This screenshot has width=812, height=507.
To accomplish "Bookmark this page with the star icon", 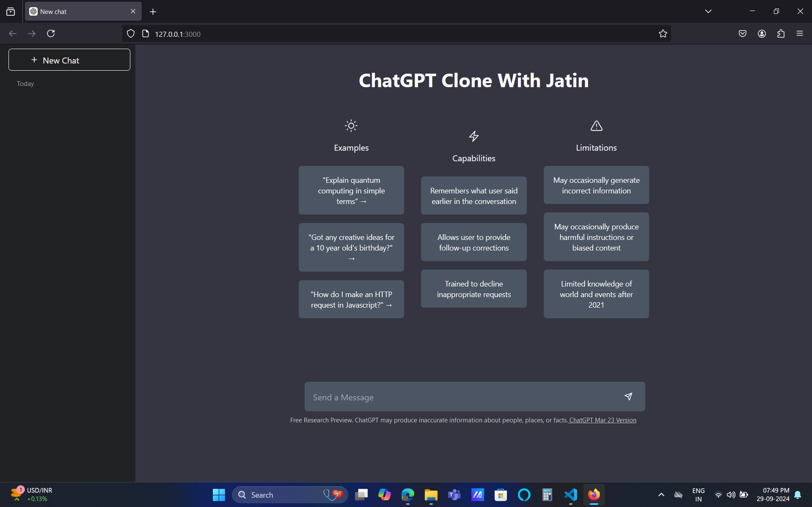I will (x=663, y=34).
